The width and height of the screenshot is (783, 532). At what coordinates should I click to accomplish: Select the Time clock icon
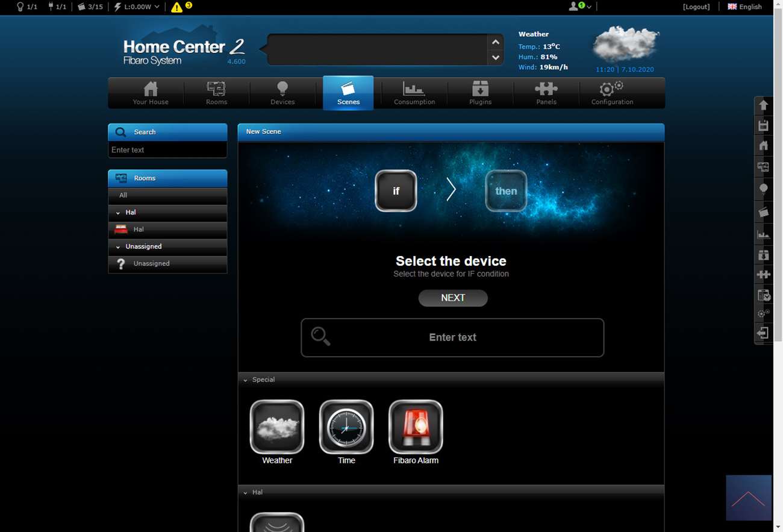pyautogui.click(x=346, y=427)
